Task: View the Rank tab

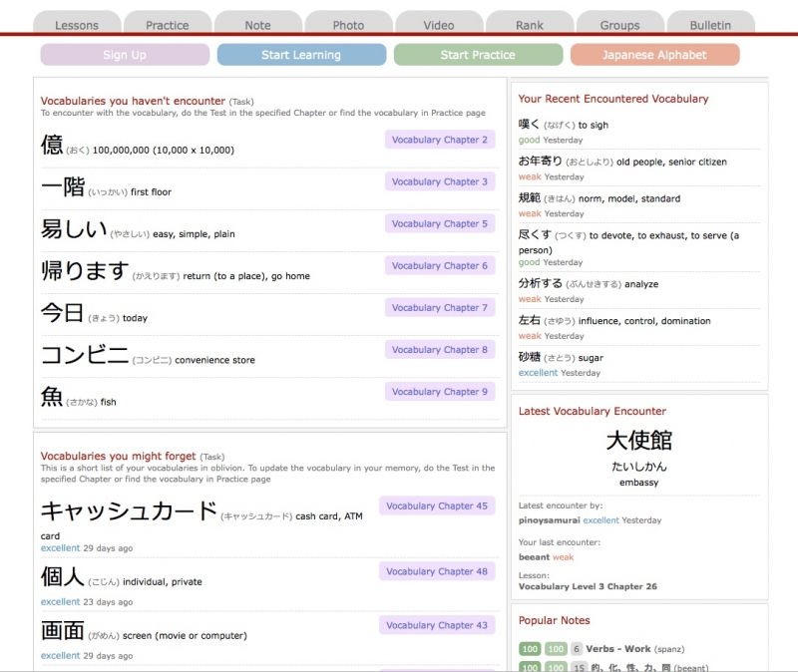Action: tap(530, 25)
